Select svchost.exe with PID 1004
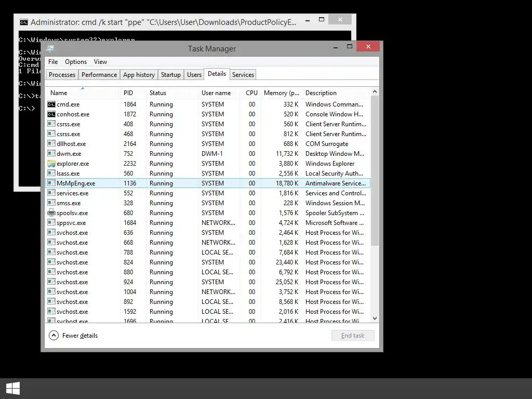This screenshot has height=399, width=532. (208, 292)
